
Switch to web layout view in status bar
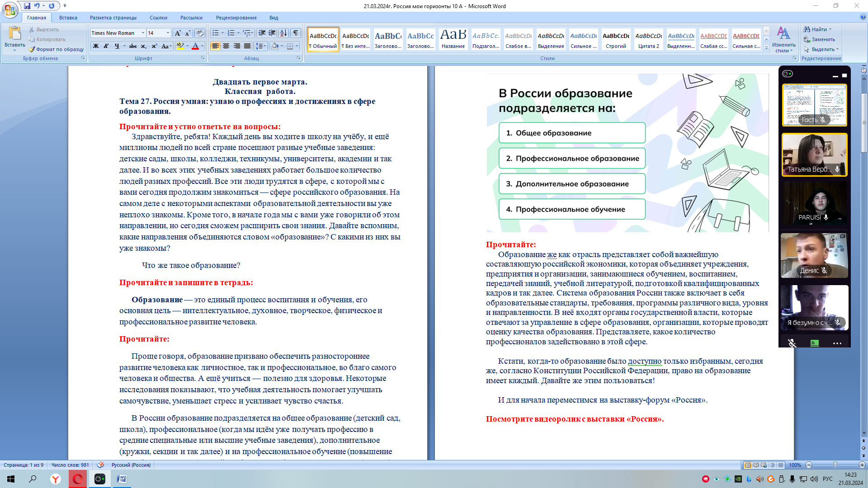[x=764, y=465]
